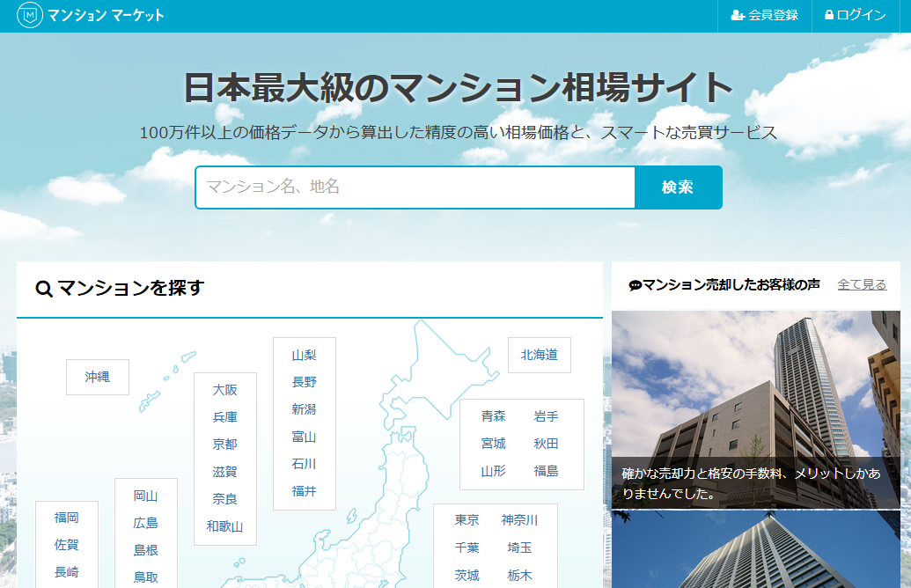
Task: Choose 大阪 from the Kansai list
Action: tap(224, 390)
